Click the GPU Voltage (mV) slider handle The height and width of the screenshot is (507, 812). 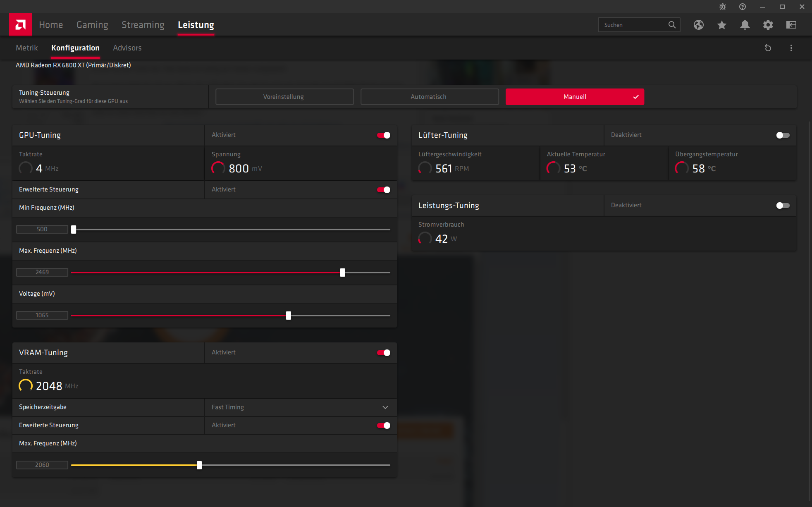point(289,316)
